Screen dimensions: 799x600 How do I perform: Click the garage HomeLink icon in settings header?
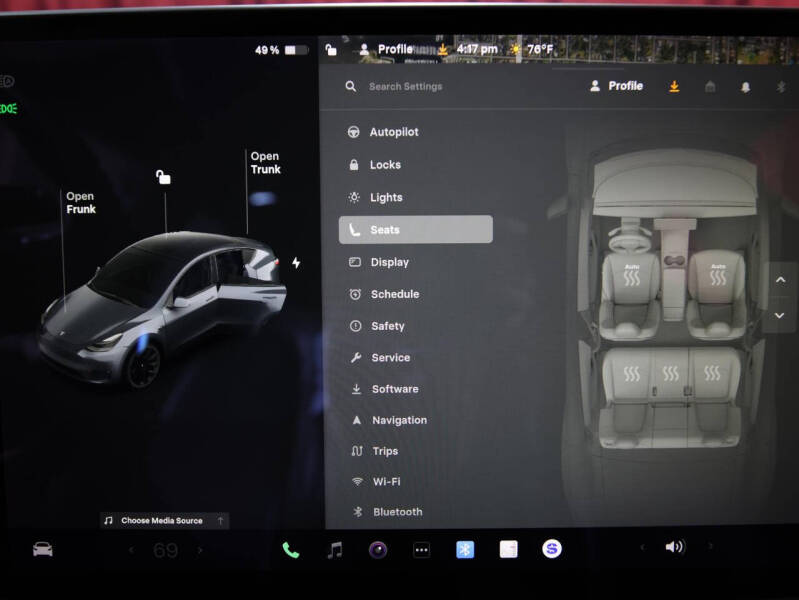coord(710,87)
